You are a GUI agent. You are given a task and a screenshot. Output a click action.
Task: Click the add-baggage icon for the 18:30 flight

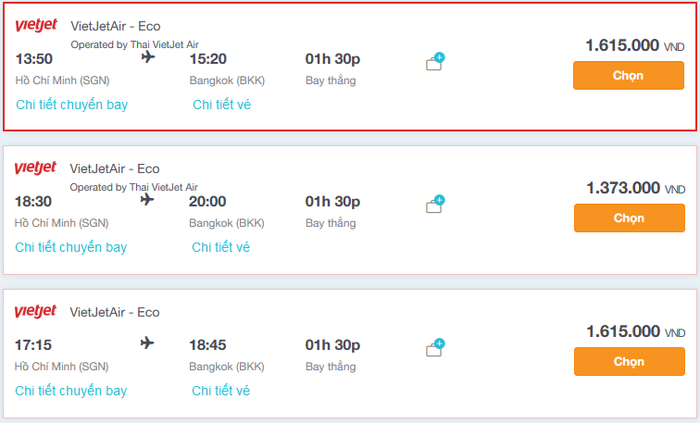tap(435, 204)
